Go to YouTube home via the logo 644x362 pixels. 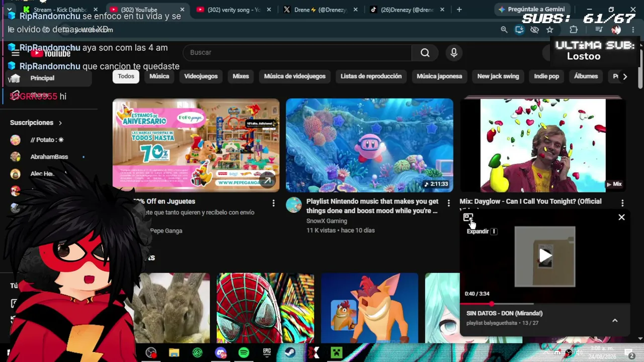(x=51, y=53)
